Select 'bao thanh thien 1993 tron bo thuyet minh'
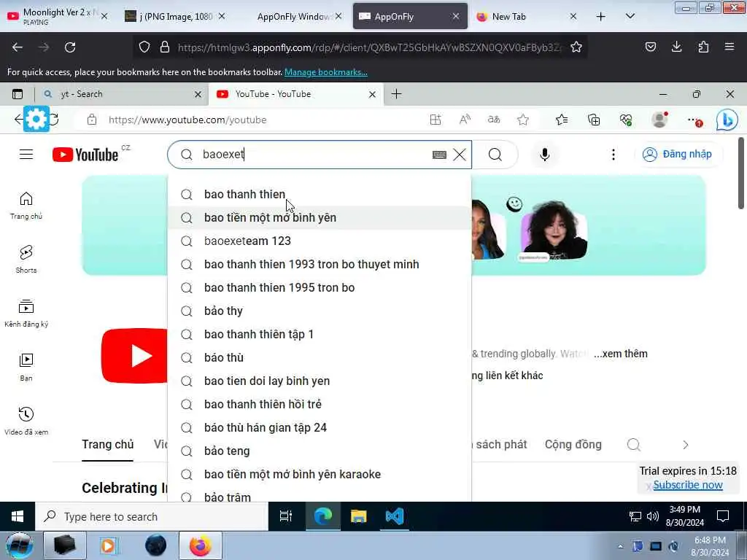747x560 pixels. (x=320, y=264)
